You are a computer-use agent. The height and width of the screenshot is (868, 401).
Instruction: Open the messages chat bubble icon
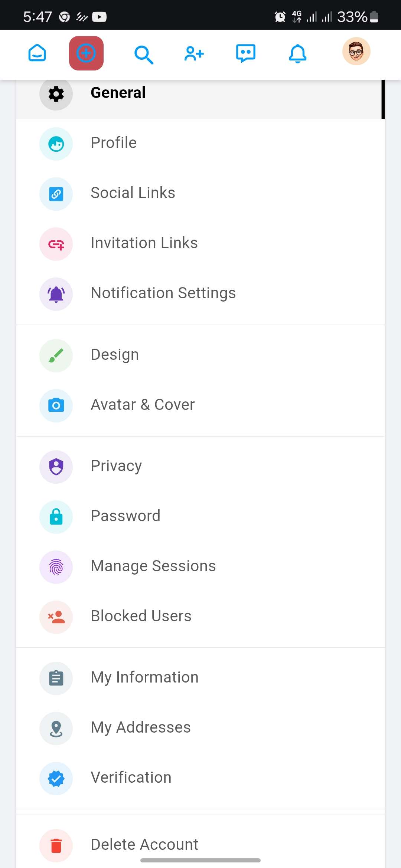pyautogui.click(x=245, y=53)
